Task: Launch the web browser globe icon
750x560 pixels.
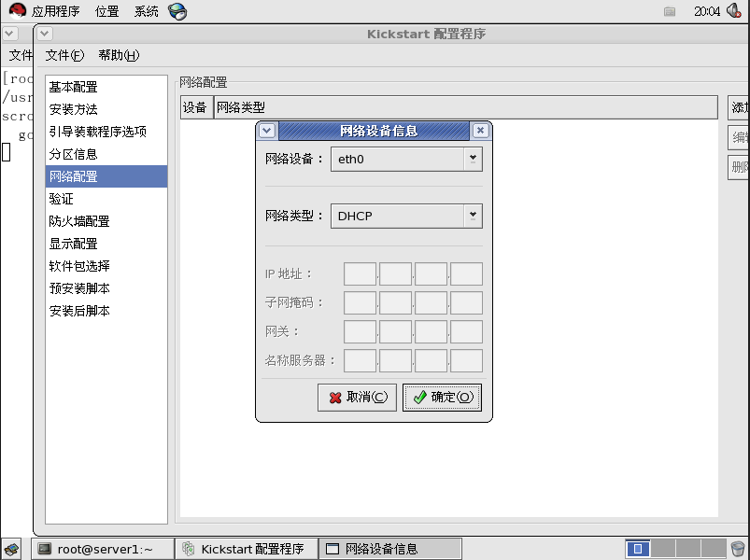Action: click(x=177, y=11)
